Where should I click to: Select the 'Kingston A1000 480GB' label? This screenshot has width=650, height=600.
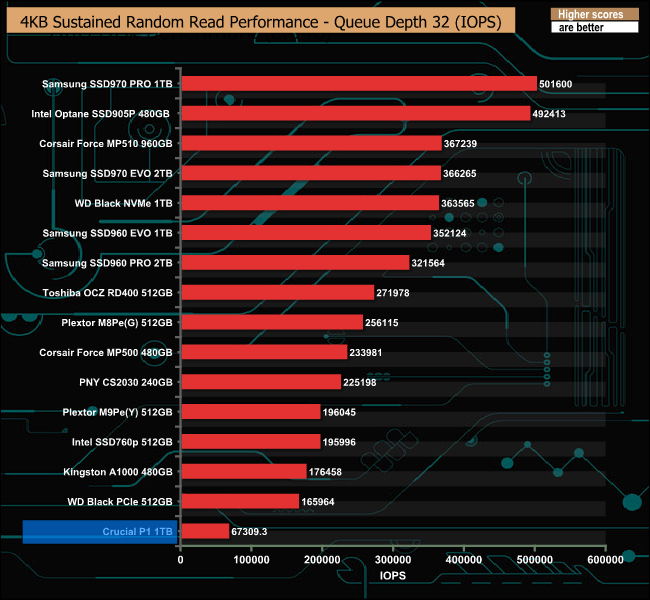point(118,472)
